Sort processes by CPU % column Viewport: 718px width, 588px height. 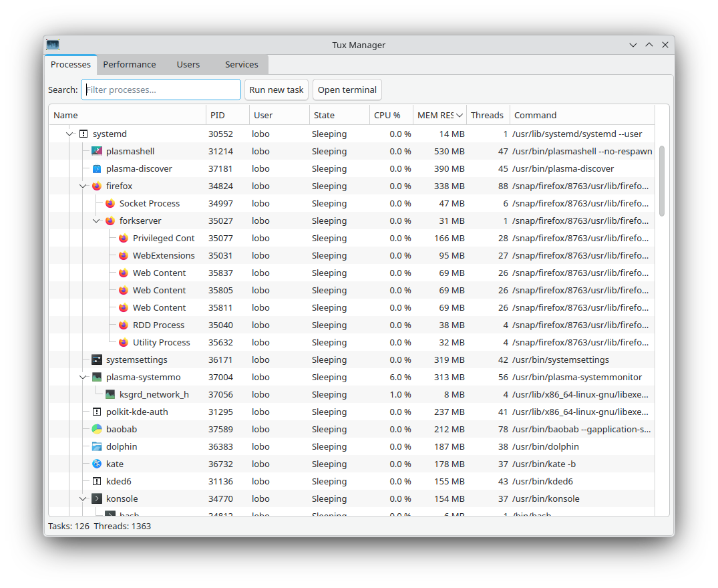(391, 115)
